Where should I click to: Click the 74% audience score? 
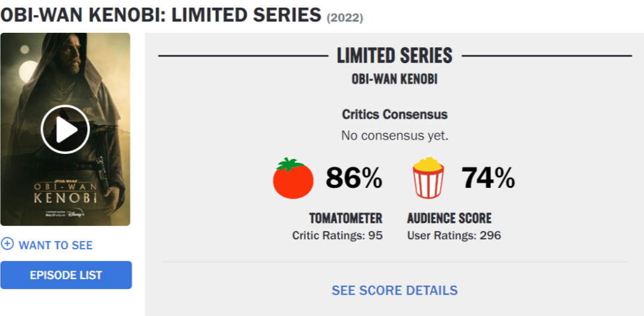488,178
